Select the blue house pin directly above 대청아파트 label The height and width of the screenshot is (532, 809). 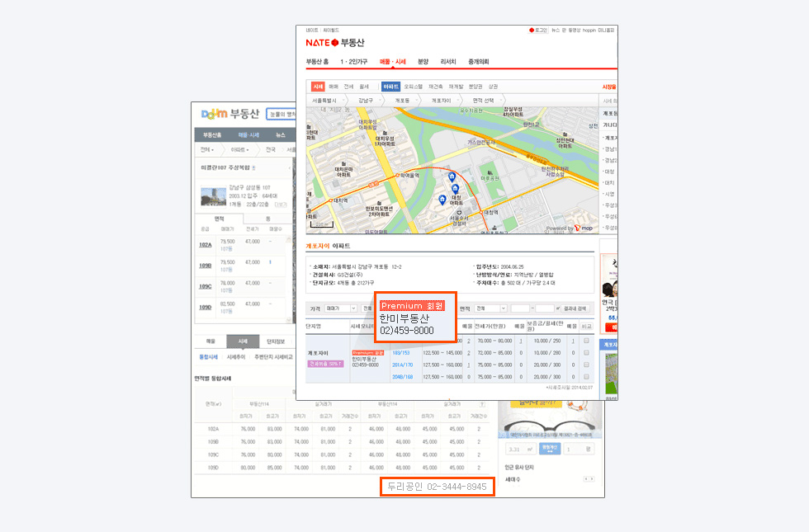[x=455, y=189]
